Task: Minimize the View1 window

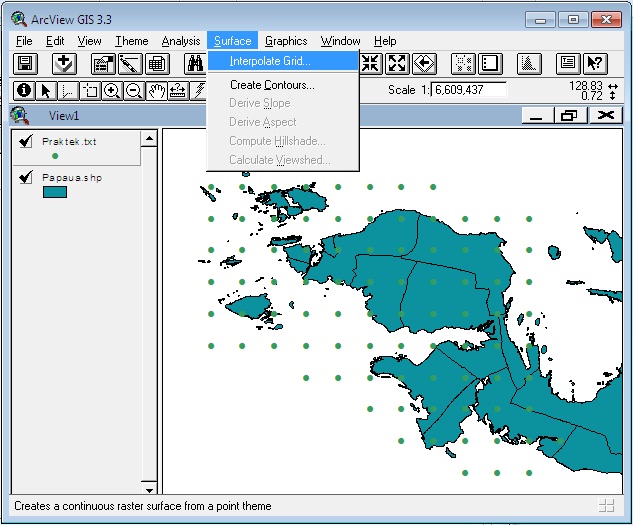Action: click(537, 116)
